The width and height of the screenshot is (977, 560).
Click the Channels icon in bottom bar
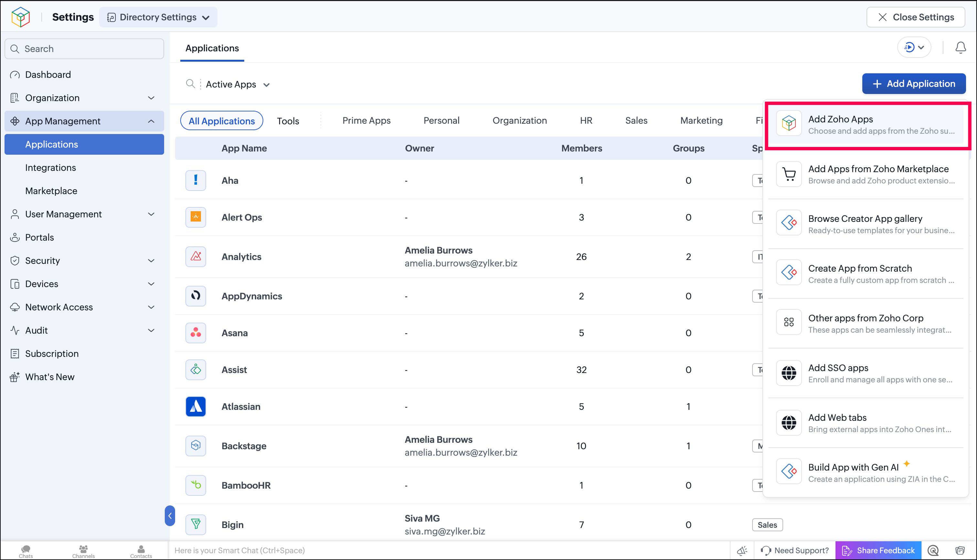tap(83, 551)
